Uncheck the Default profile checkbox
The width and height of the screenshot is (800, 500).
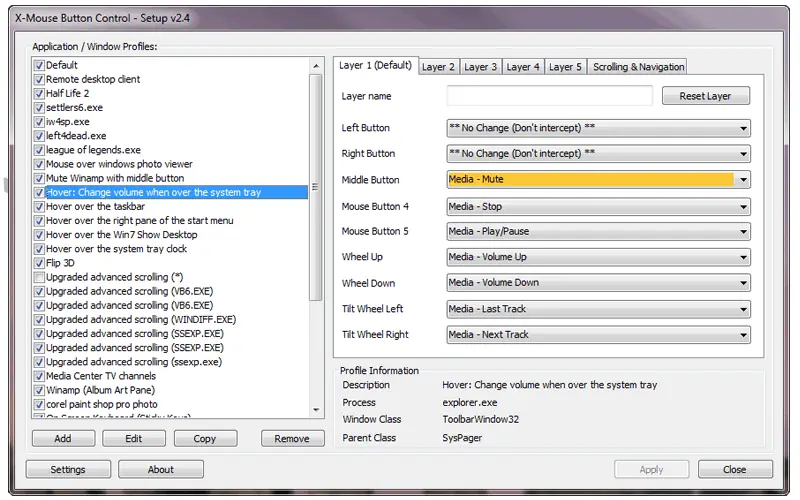pos(39,65)
